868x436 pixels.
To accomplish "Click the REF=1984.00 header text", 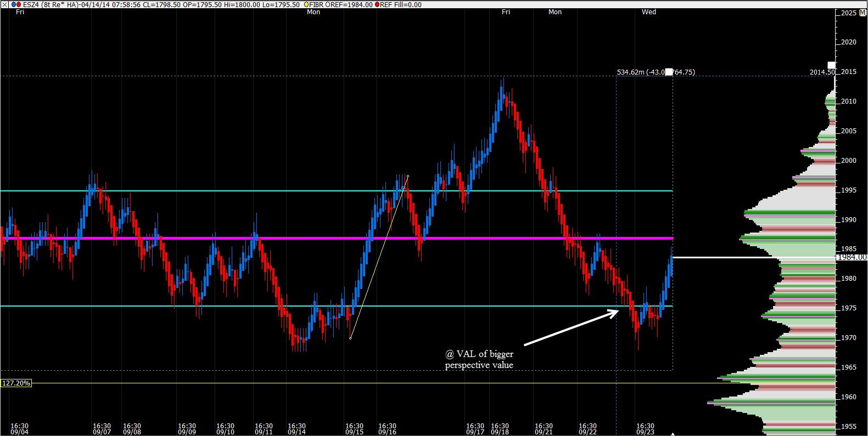I will point(351,4).
